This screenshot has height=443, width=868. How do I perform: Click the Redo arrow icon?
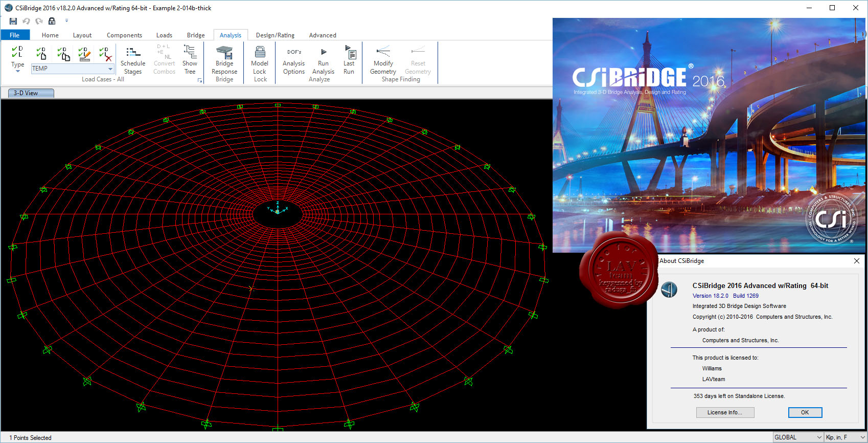tap(39, 21)
